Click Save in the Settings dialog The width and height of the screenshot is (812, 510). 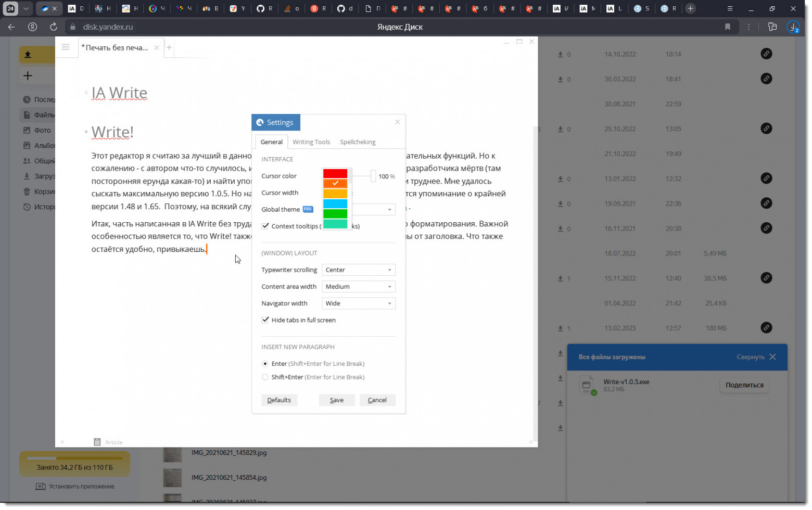pos(337,400)
